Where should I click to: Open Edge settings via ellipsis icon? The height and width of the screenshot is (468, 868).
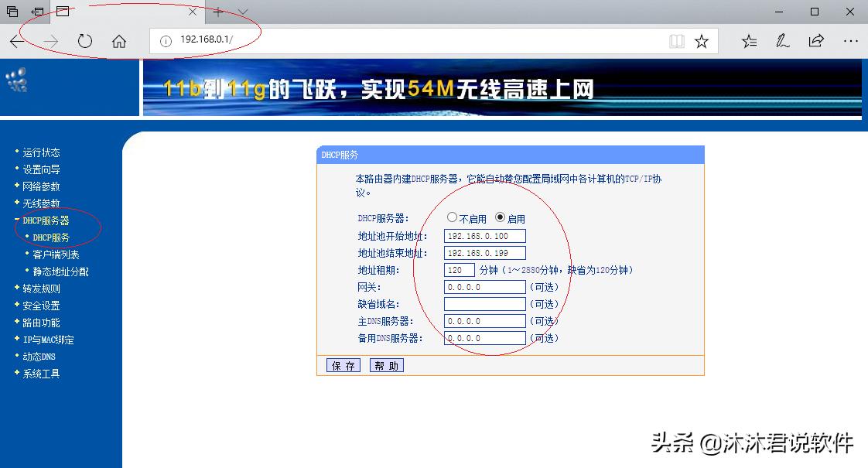[851, 41]
